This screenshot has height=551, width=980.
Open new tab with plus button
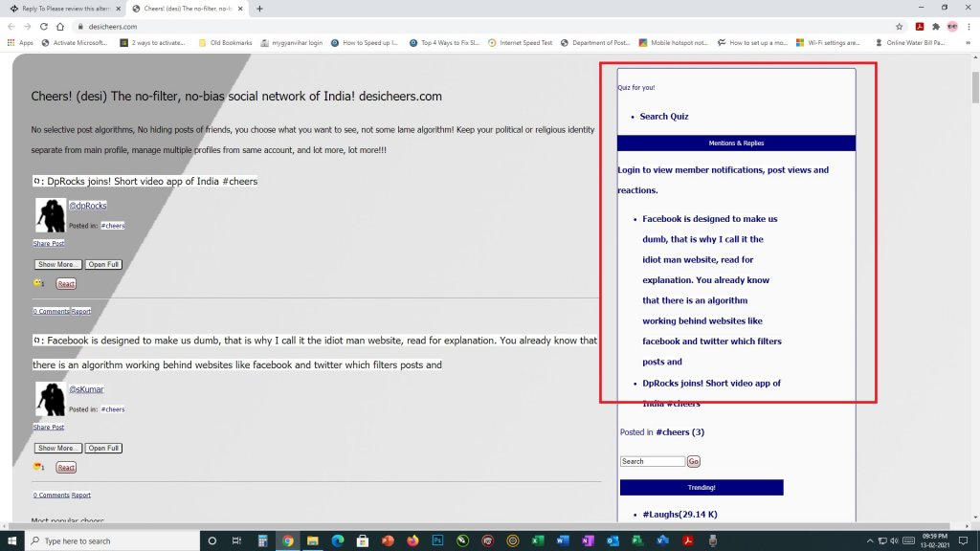(x=259, y=9)
